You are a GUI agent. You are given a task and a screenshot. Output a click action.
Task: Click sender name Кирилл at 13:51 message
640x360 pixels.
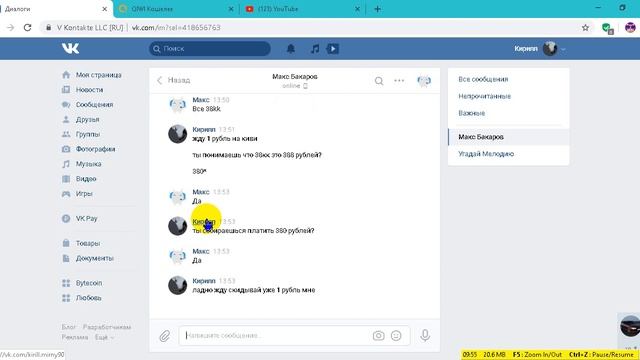click(204, 129)
